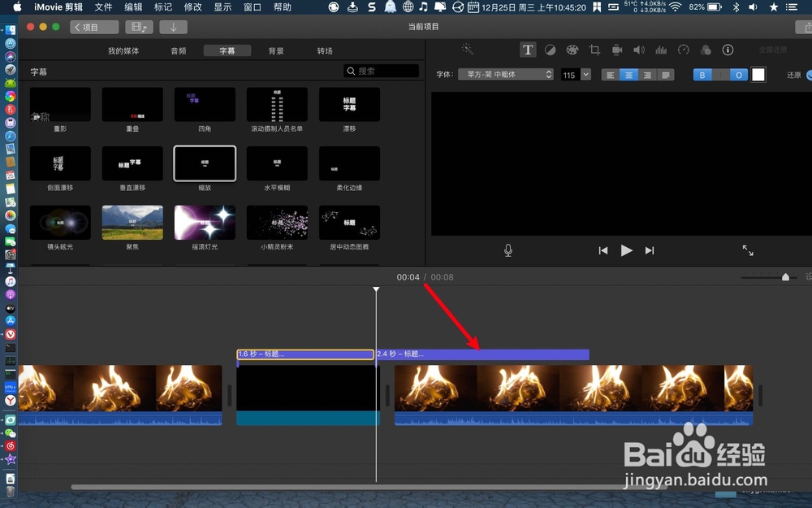Open the 修改 menu
The width and height of the screenshot is (812, 508).
pos(192,7)
